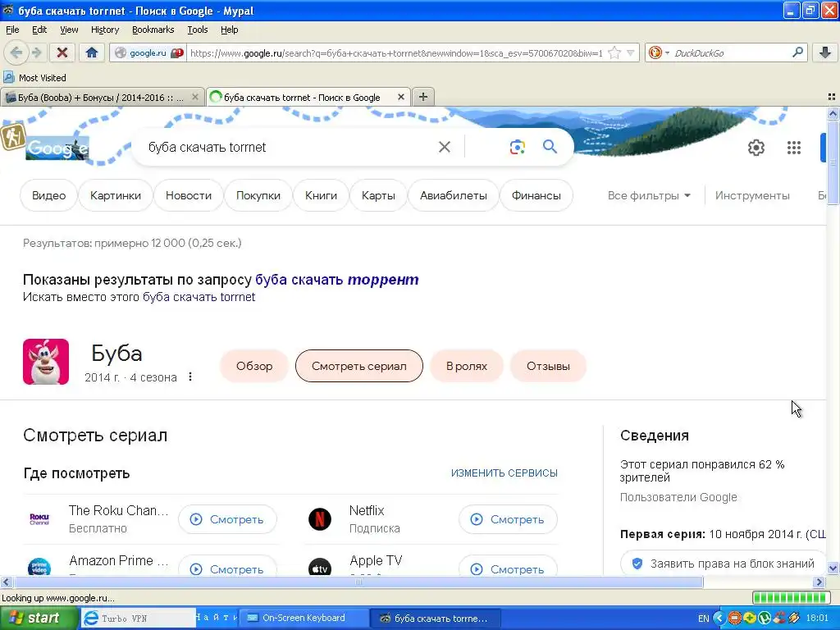This screenshot has width=840, height=630.
Task: Open Google settings gear icon
Action: click(756, 148)
